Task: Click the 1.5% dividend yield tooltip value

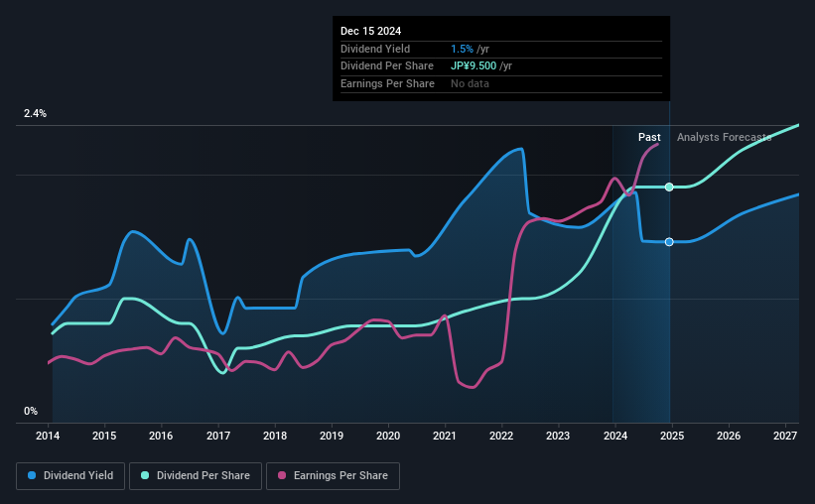Action: pos(462,49)
